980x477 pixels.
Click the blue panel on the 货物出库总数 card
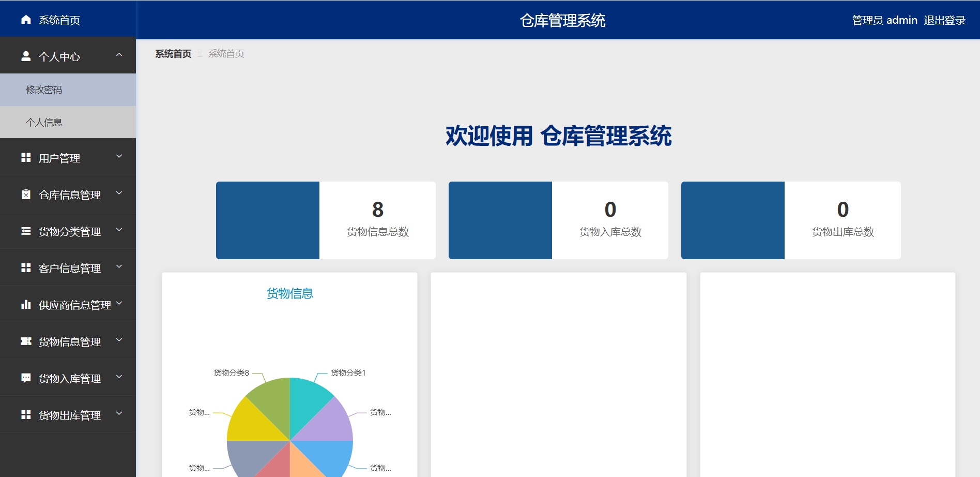pyautogui.click(x=733, y=220)
